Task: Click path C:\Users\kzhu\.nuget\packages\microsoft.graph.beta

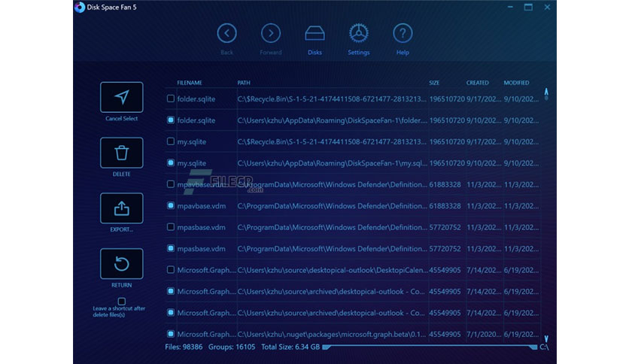Action: 331,334
